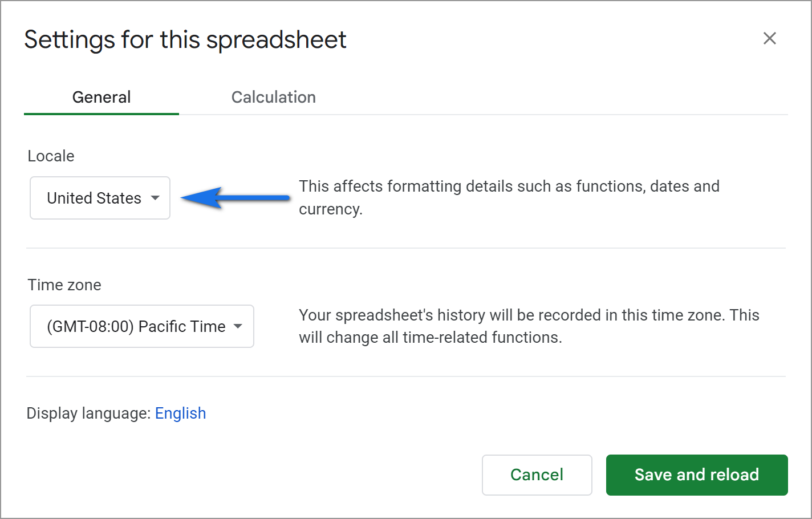Close the spreadsheet settings dialog
812x519 pixels.
[770, 38]
